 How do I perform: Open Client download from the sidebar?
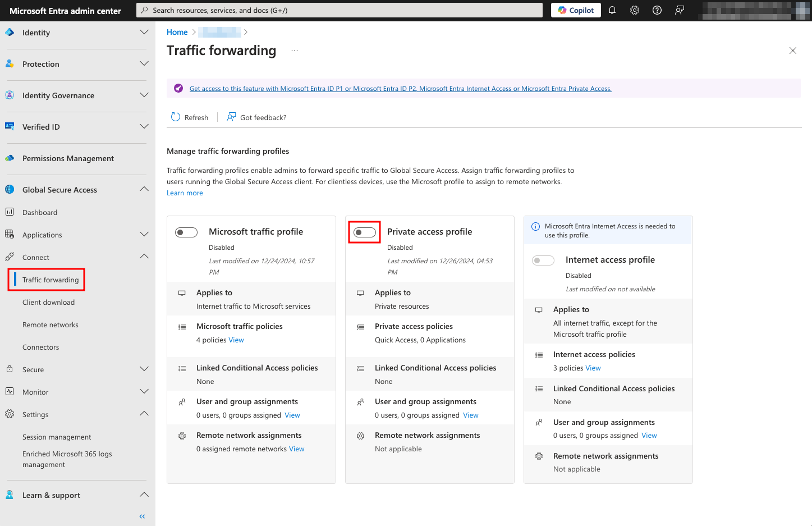pos(48,302)
